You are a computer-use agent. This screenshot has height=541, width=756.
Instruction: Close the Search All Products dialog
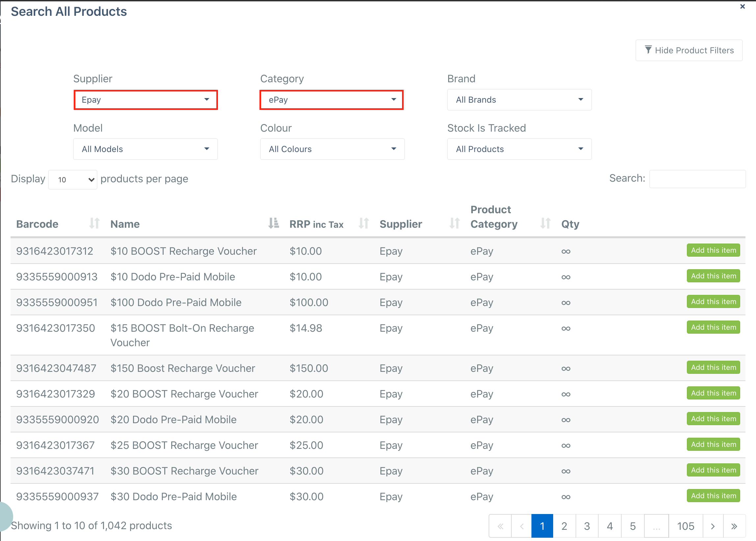(x=742, y=6)
